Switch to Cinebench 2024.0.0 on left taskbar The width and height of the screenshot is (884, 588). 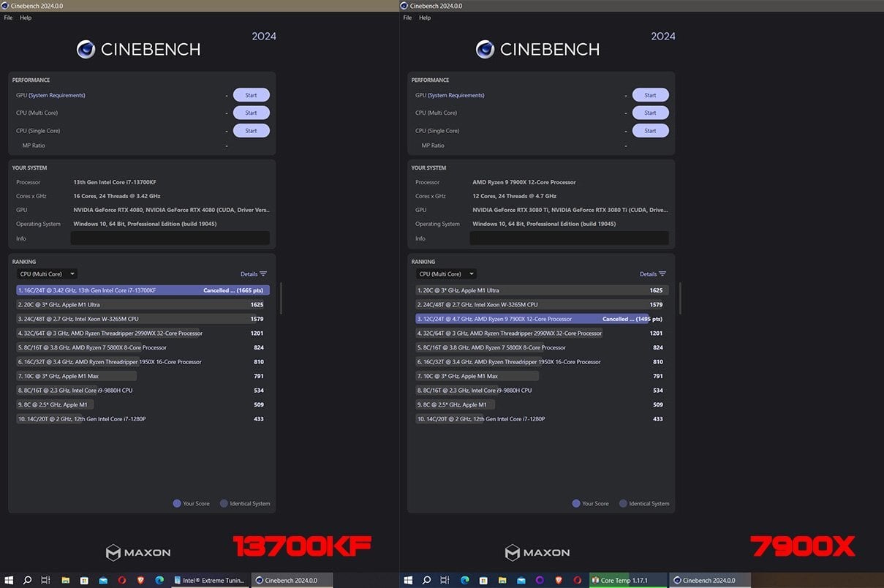(x=291, y=581)
